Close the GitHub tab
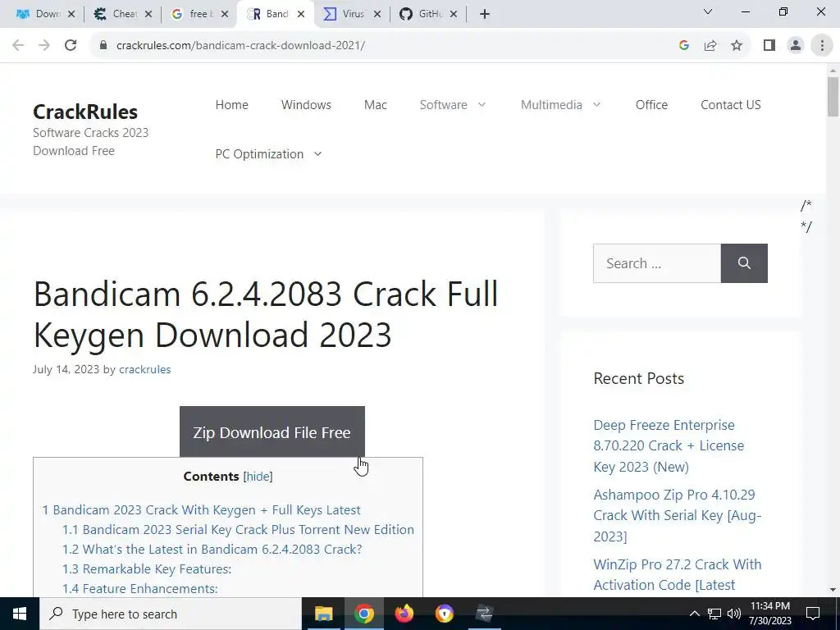840x630 pixels. (x=454, y=14)
